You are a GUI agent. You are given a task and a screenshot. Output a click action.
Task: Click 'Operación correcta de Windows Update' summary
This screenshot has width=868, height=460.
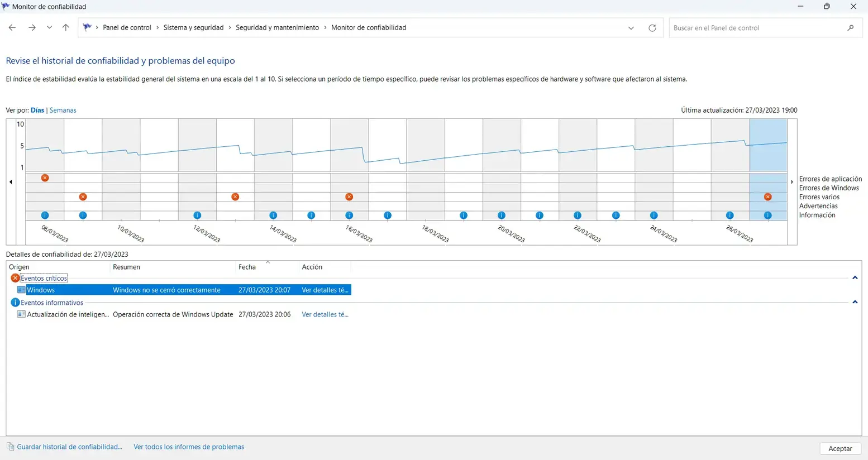[x=173, y=314]
